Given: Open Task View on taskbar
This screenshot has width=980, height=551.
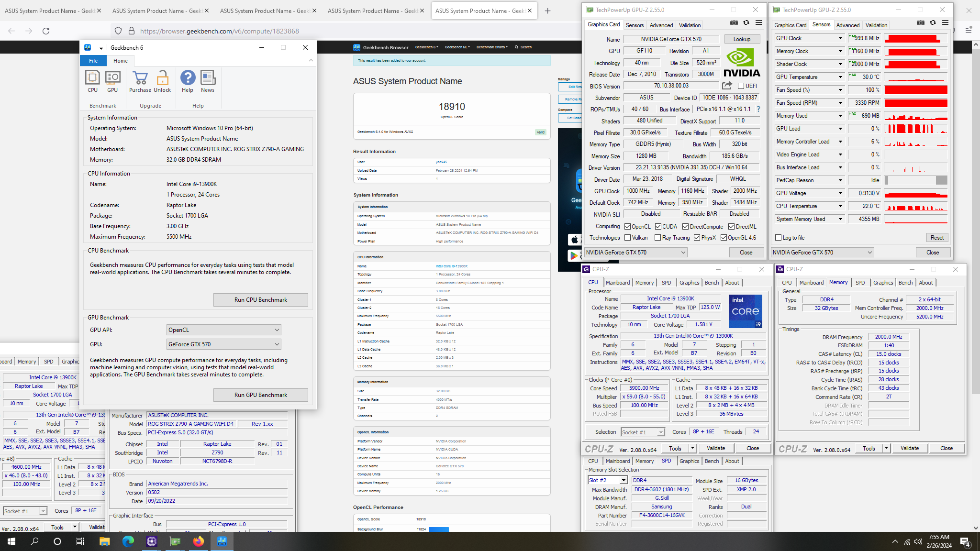Looking at the screenshot, I should 80,541.
